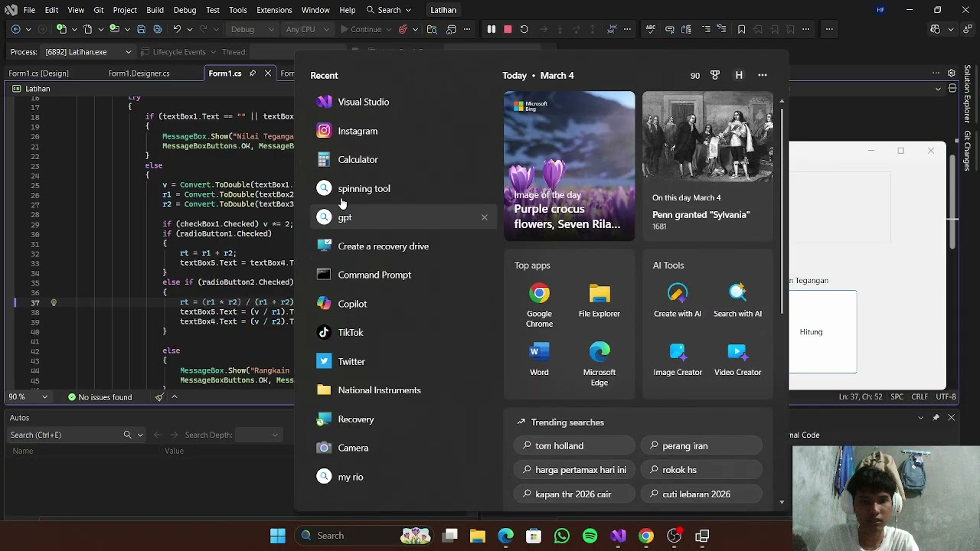This screenshot has height=551, width=980.
Task: Remove the 'gpt' recent search entry
Action: click(484, 217)
